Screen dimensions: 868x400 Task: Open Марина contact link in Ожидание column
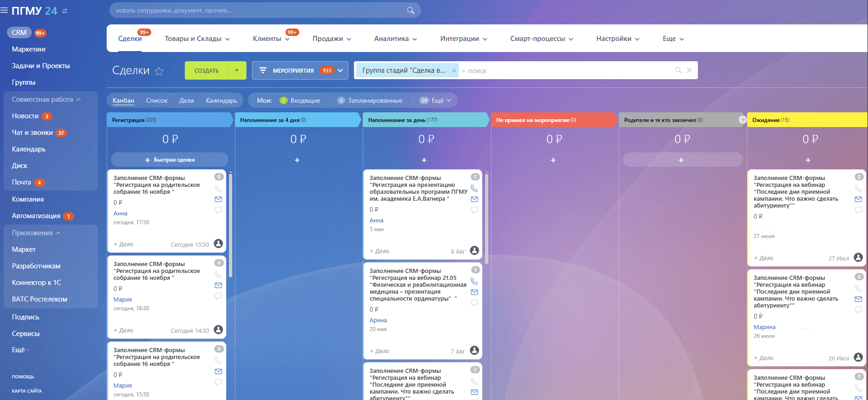tap(765, 327)
